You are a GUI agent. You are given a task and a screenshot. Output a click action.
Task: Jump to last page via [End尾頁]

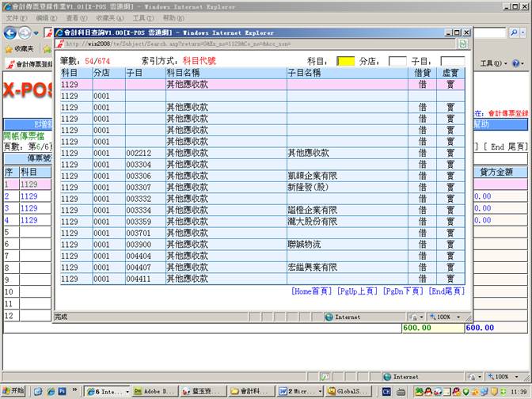pos(449,292)
